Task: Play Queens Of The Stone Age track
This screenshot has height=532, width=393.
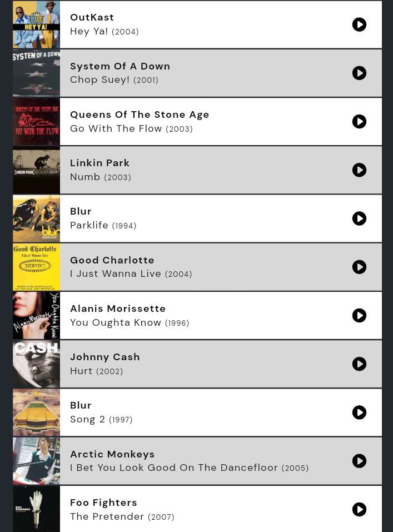Action: tap(359, 121)
